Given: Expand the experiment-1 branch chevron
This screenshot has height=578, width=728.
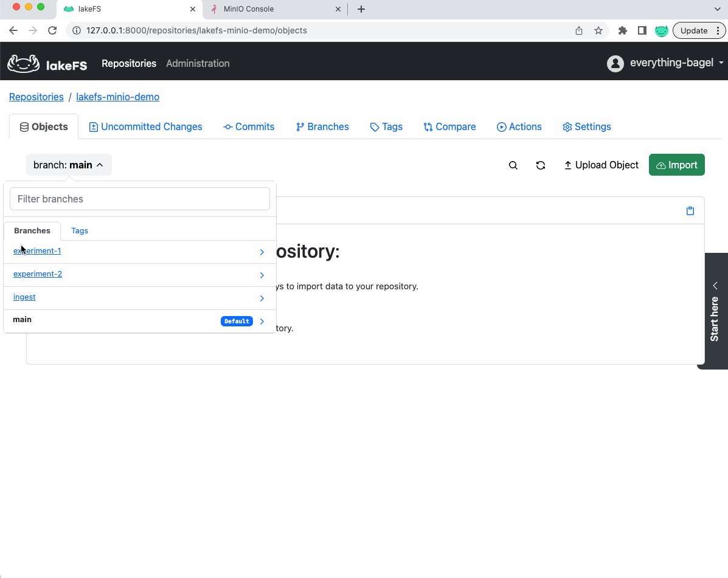Looking at the screenshot, I should (x=262, y=252).
